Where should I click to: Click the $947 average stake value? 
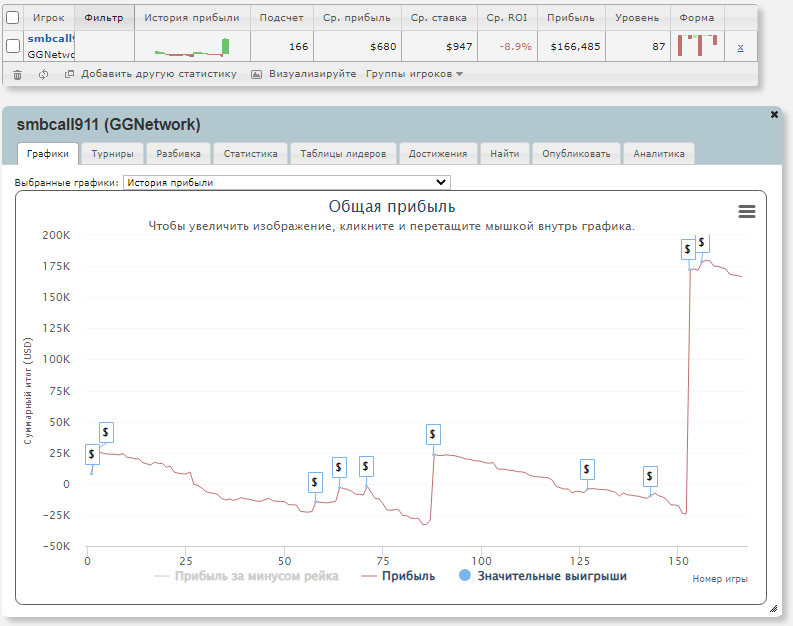(459, 47)
